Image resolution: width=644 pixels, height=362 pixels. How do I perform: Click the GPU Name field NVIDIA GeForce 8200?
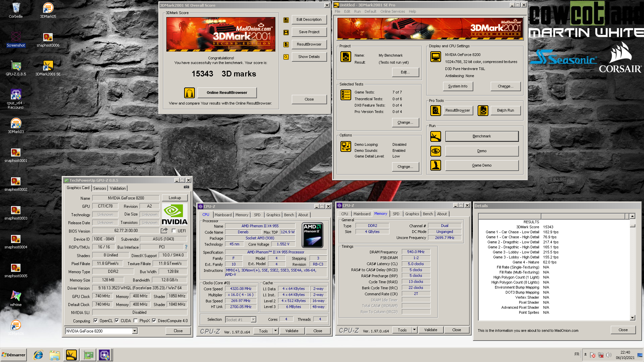126,198
